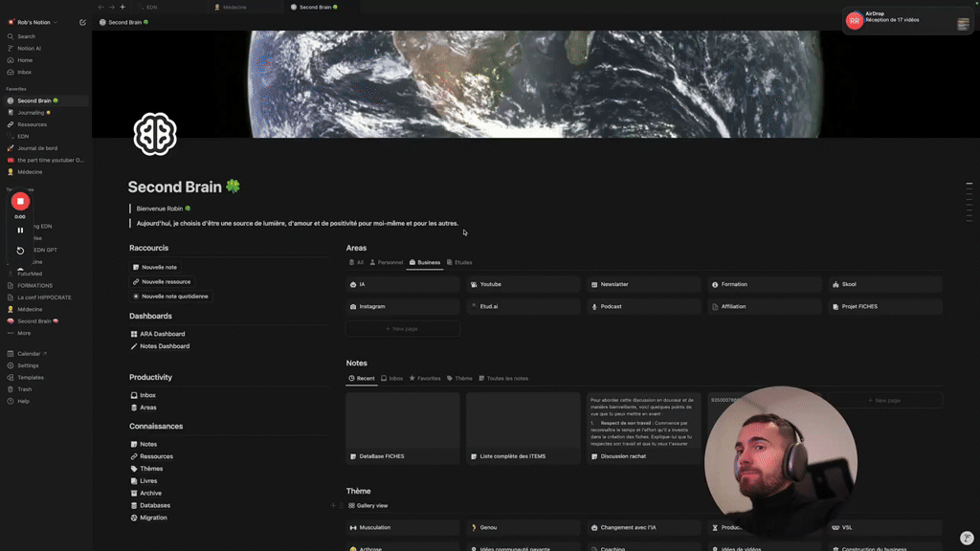
Task: Select the Toutes les notes tab
Action: [503, 379]
